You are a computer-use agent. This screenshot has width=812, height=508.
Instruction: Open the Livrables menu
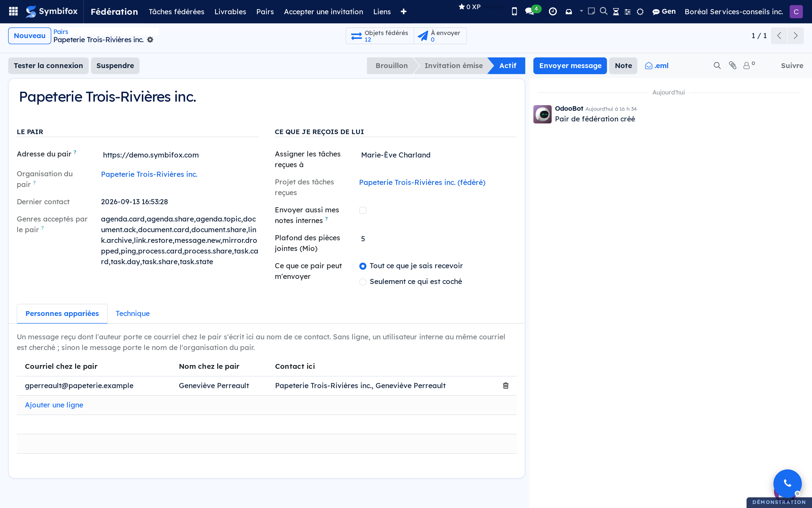230,11
